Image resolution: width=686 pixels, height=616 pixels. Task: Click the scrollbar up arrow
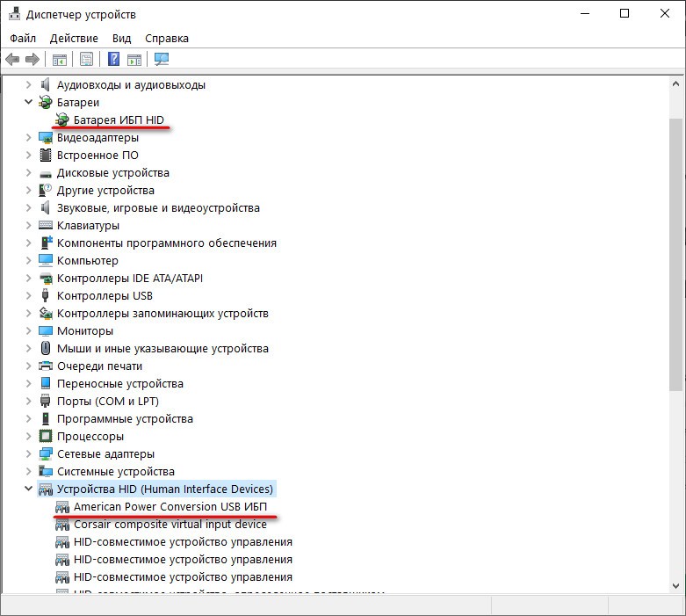click(675, 83)
